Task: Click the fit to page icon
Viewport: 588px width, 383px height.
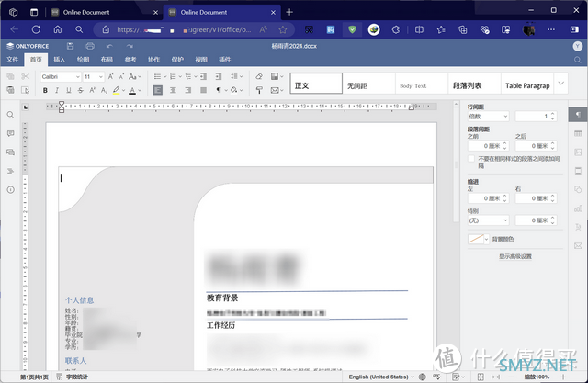Action: coord(481,377)
